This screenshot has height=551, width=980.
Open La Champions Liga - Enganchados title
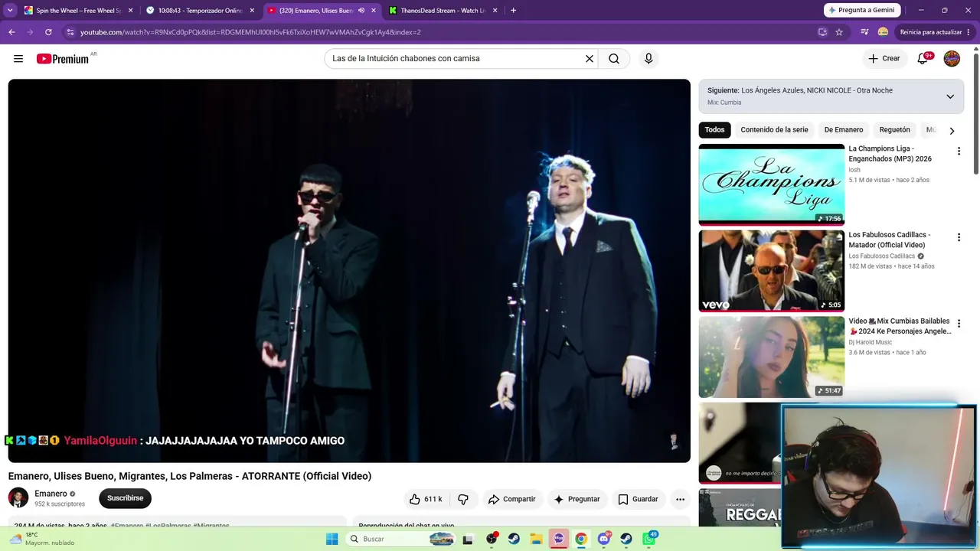tap(890, 154)
